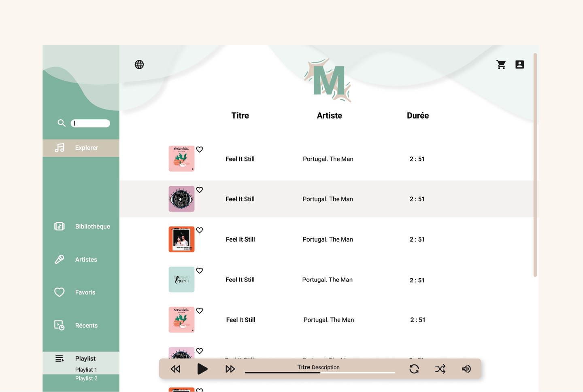Open the Playlist section

point(85,358)
